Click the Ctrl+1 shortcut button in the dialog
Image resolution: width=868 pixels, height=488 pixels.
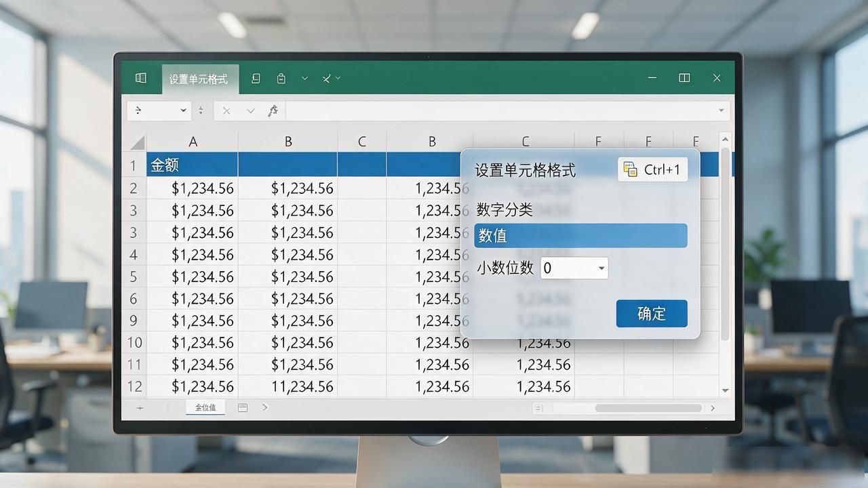653,169
